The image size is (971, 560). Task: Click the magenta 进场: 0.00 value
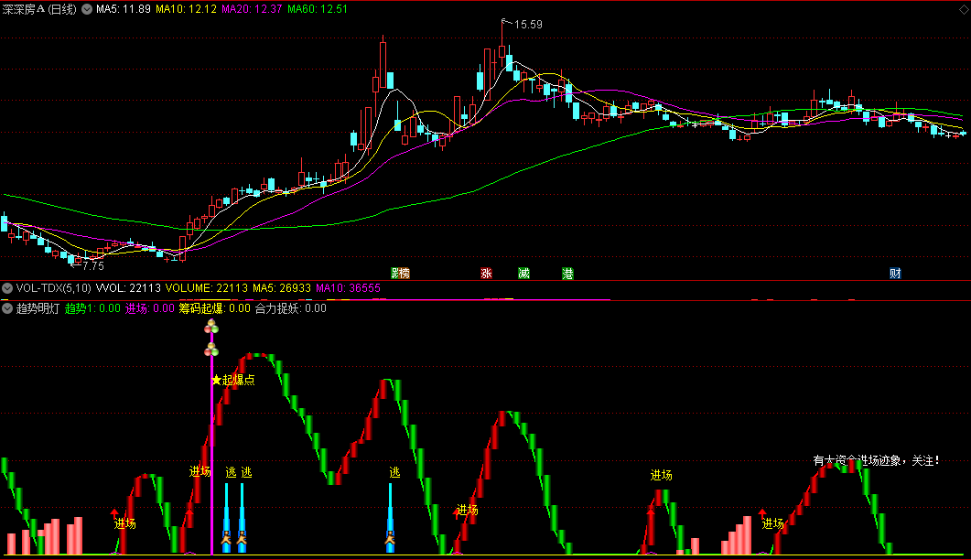(x=150, y=308)
